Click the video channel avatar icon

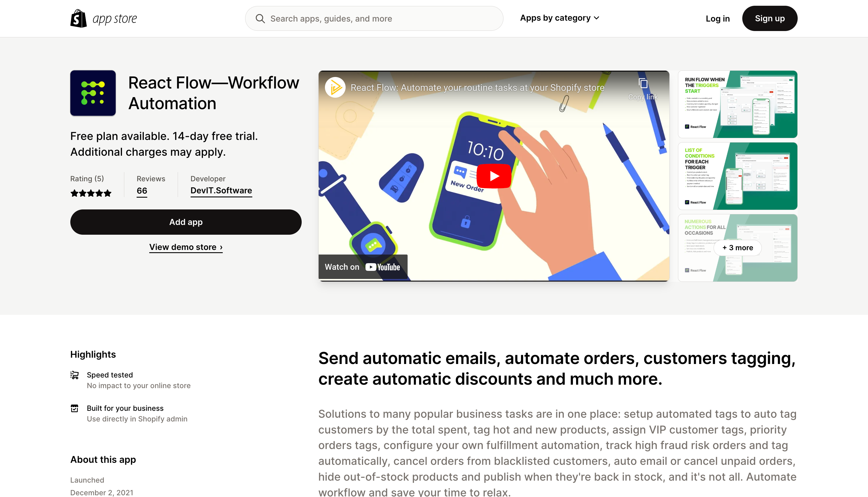[335, 88]
